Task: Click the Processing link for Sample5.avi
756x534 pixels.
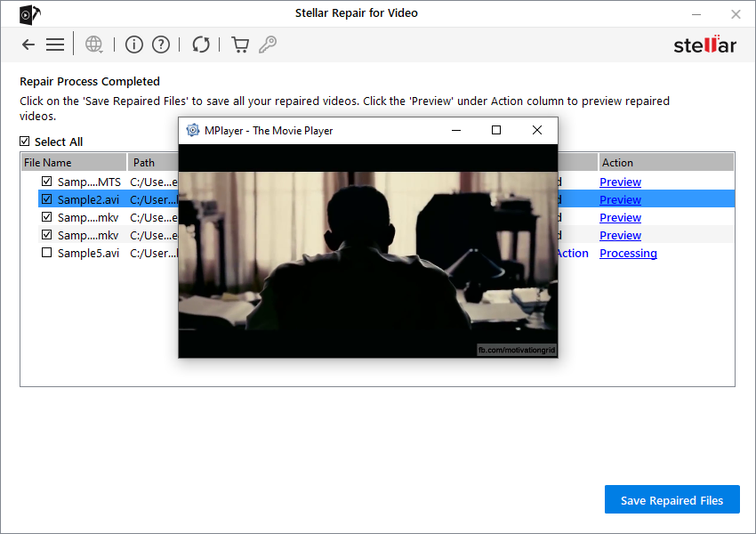Action: 628,254
